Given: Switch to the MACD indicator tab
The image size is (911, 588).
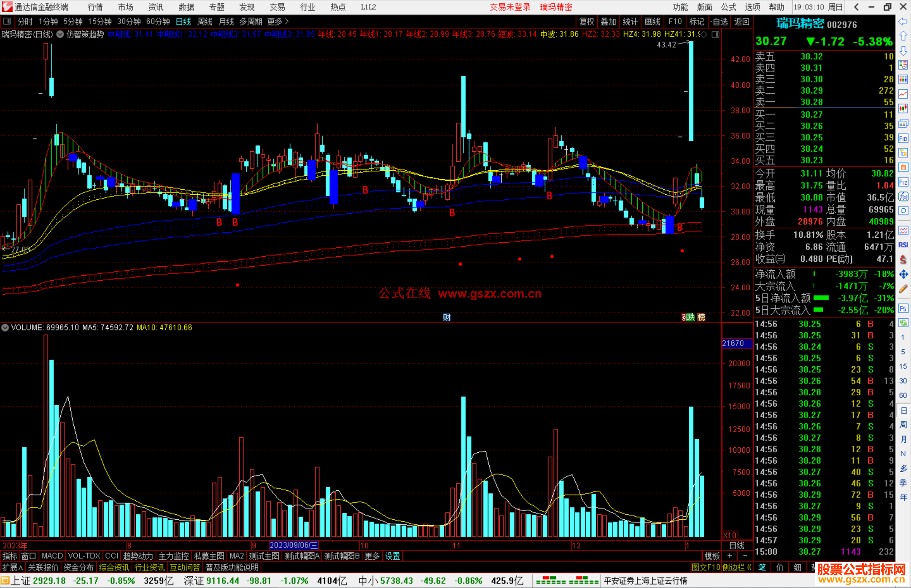Looking at the screenshot, I should point(52,556).
